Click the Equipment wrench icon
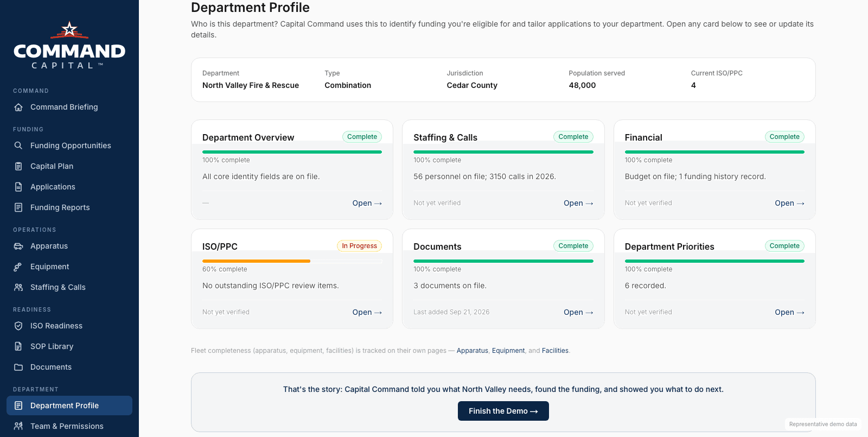868x437 pixels. (x=18, y=267)
